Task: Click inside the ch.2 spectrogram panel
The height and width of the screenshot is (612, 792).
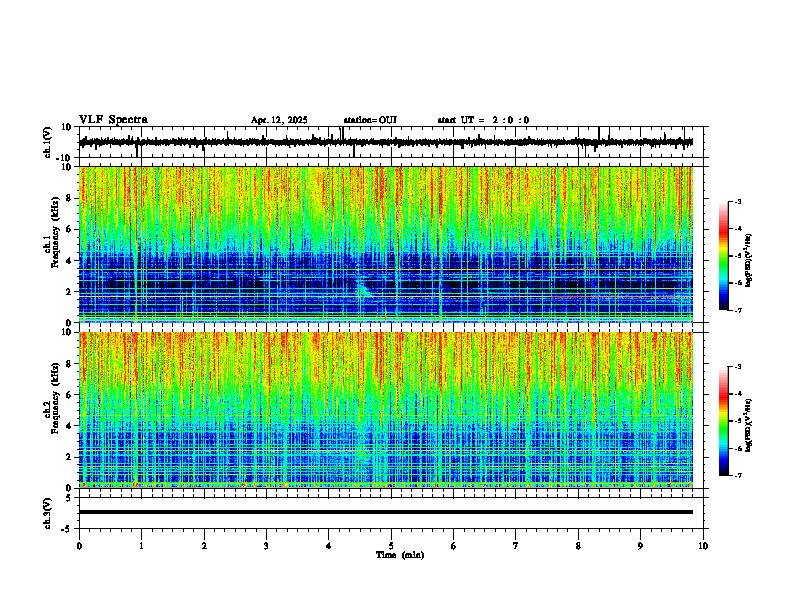Action: coord(386,410)
